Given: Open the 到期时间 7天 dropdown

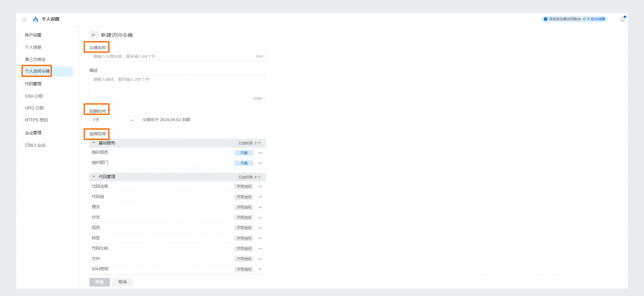Looking at the screenshot, I should pos(113,120).
